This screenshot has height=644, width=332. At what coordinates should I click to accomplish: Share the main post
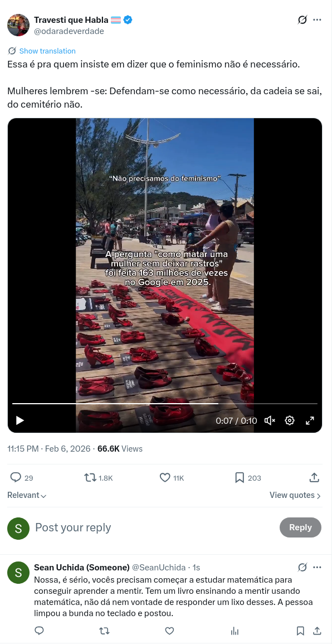314,477
